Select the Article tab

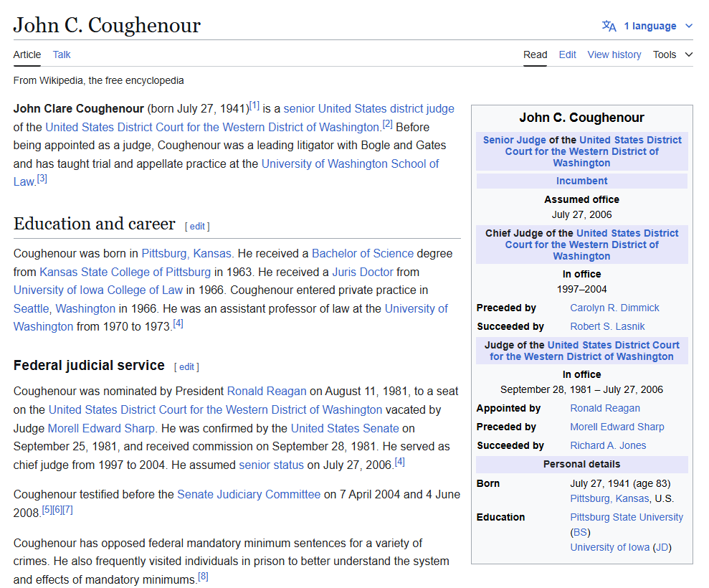(27, 54)
